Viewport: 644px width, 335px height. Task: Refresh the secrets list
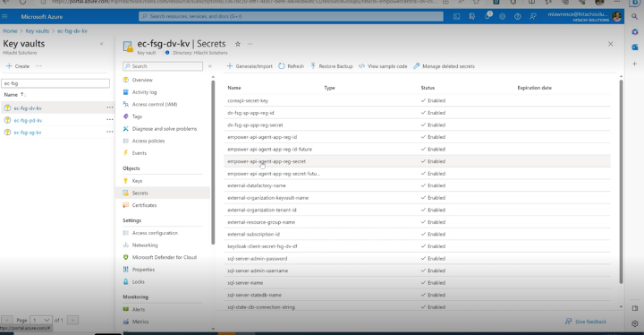(x=292, y=66)
